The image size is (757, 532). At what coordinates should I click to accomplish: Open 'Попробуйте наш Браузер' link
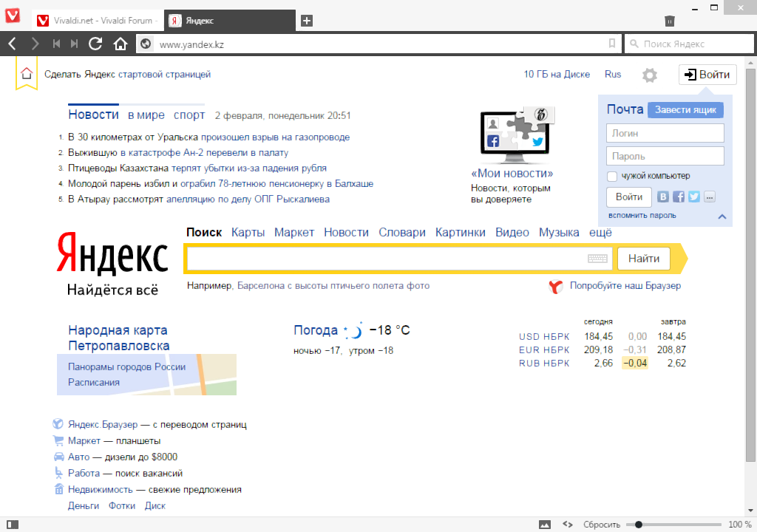coord(625,286)
